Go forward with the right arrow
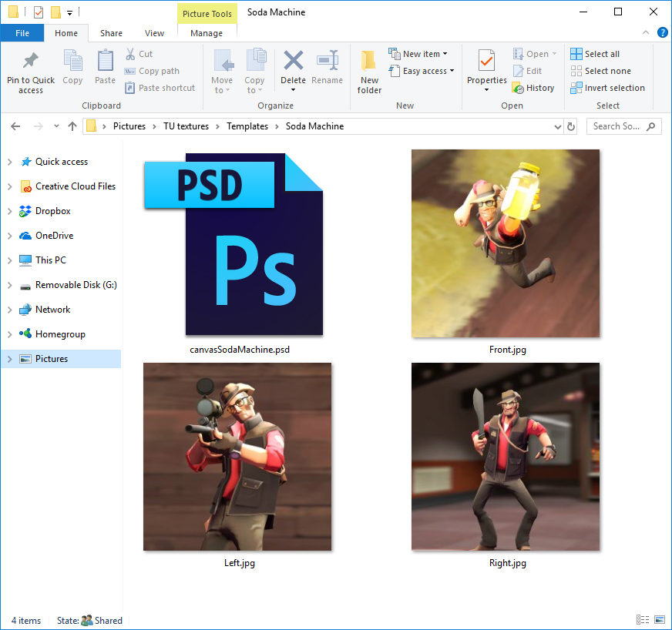 point(38,126)
